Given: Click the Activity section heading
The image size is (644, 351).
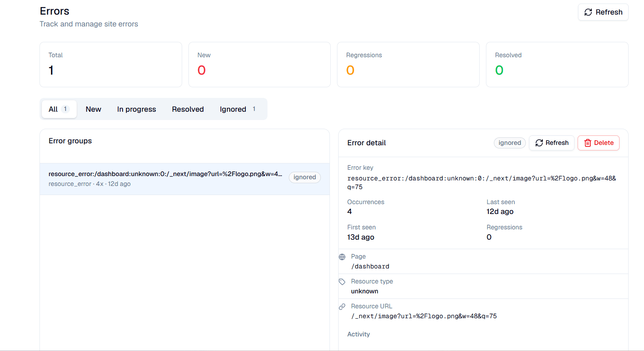Looking at the screenshot, I should pyautogui.click(x=359, y=334).
